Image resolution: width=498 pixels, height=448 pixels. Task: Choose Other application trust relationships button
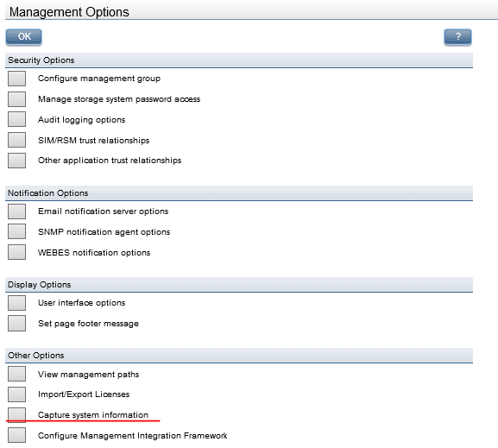click(17, 161)
